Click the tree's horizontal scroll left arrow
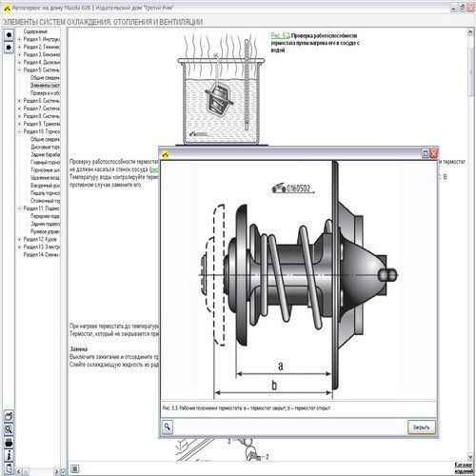This screenshot has width=476, height=476. (19, 471)
